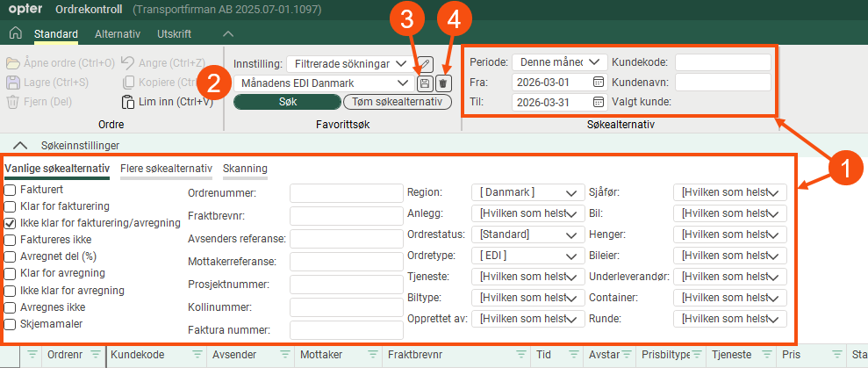Screen dimensions: 868x375
Task: Uncheck Ikke klar for fakturering/avregning
Action: 11,223
